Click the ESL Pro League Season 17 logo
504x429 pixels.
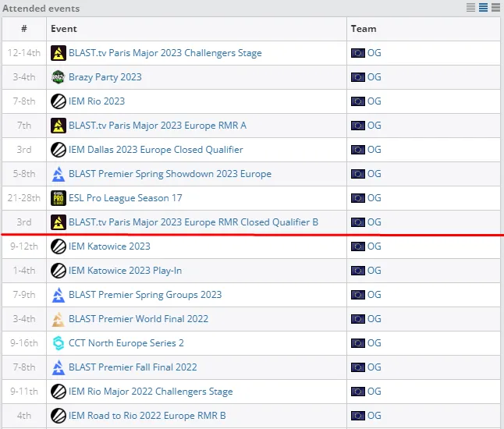tap(59, 198)
